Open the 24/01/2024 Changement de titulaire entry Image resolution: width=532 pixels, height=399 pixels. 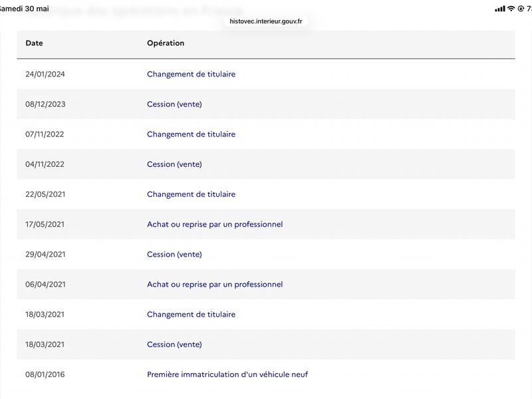tap(191, 74)
